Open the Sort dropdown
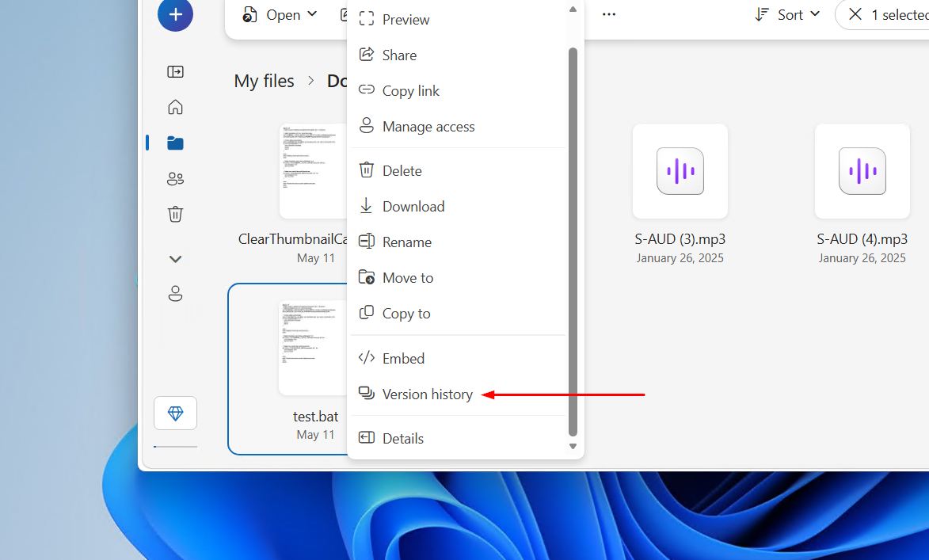 coord(787,15)
